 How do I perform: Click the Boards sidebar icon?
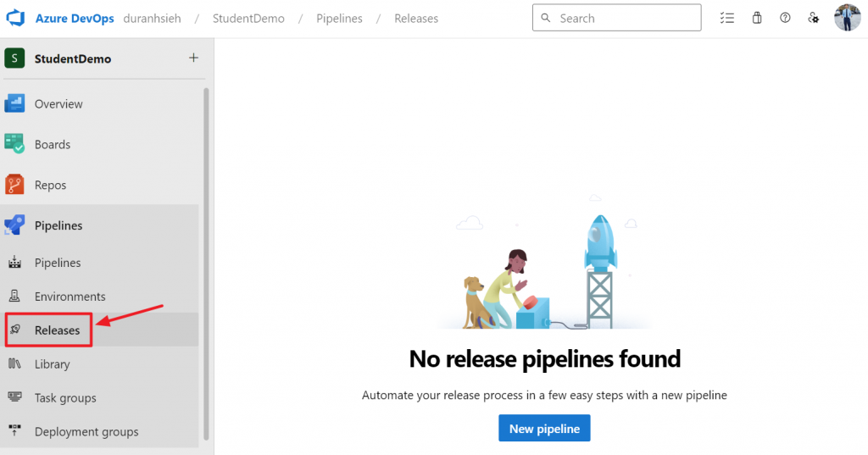[14, 144]
